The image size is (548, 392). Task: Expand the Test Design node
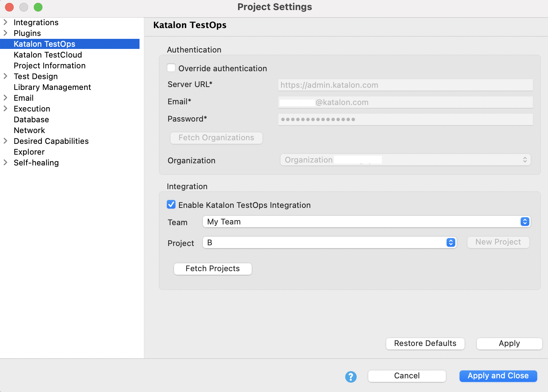tap(5, 76)
